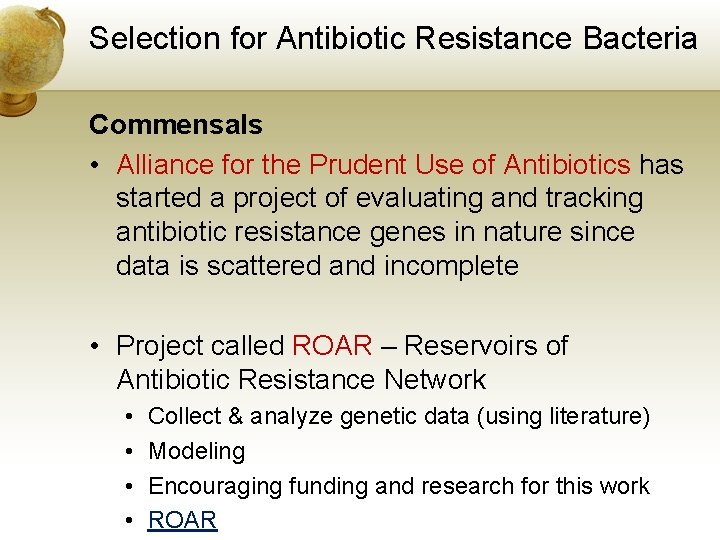Click the sub-bullet before ROAR link
This screenshot has width=720, height=540.
click(129, 521)
